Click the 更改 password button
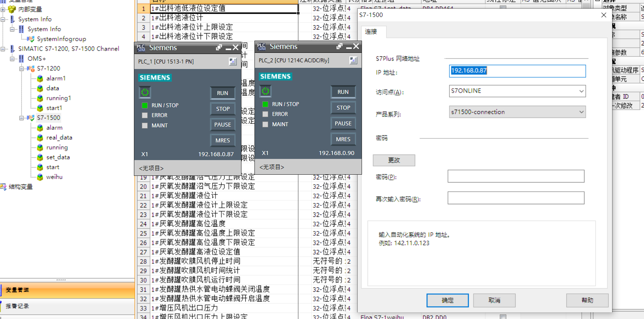Screen dimensions: 644x319 (x=393, y=160)
